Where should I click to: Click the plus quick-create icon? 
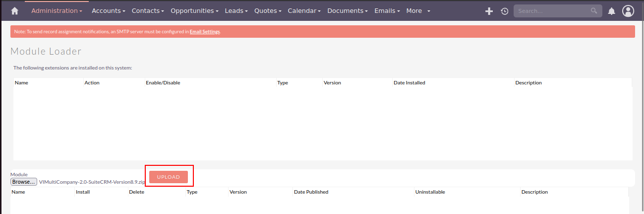pyautogui.click(x=489, y=11)
